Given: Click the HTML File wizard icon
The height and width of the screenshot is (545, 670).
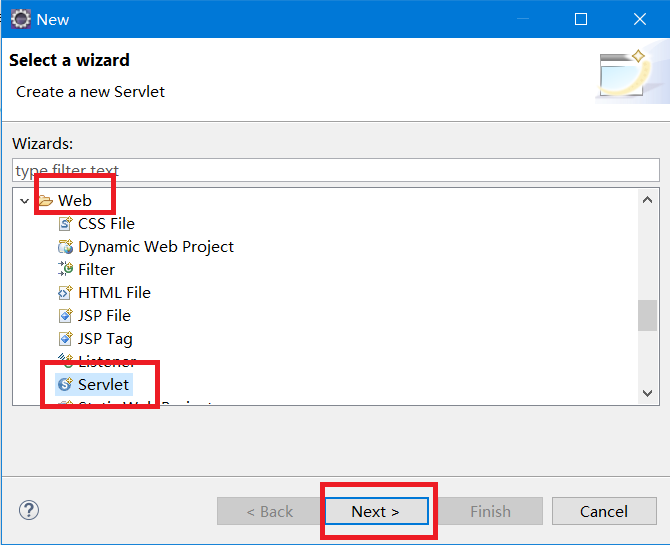Looking at the screenshot, I should pos(66,293).
